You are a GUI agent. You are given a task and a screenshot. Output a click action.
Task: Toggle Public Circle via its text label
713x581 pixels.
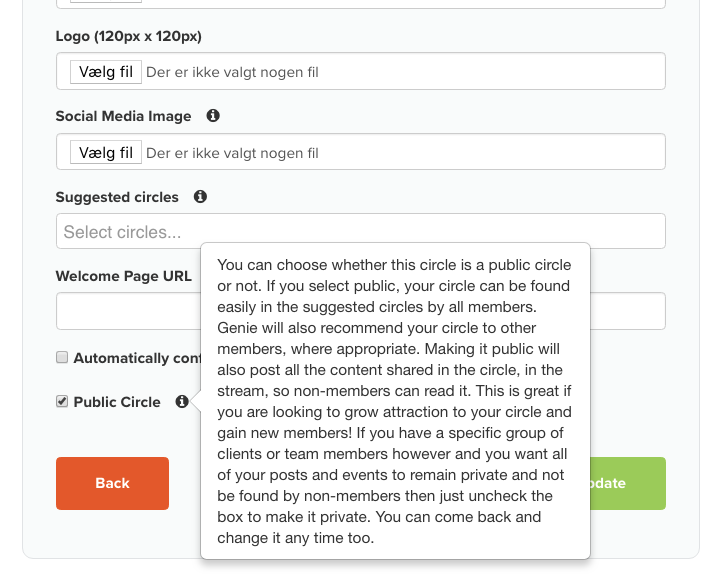click(117, 402)
